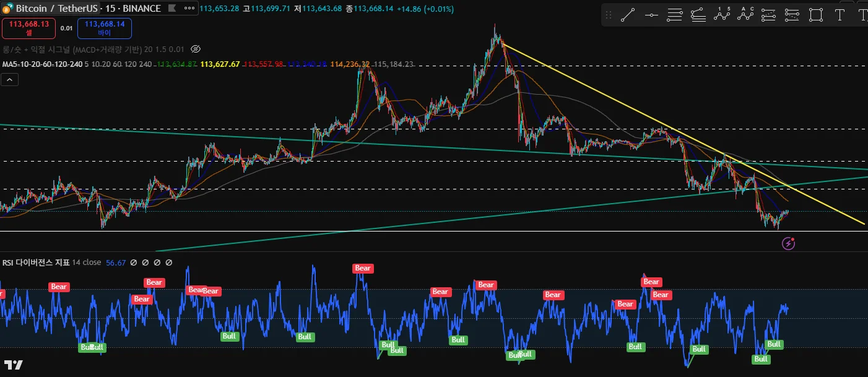Click the spread value 0.01

(x=66, y=28)
